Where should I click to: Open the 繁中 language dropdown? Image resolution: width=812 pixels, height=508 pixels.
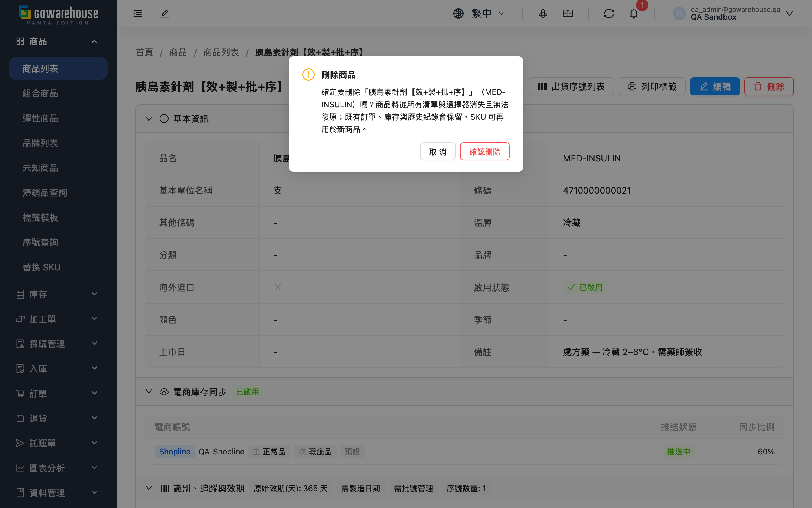488,14
